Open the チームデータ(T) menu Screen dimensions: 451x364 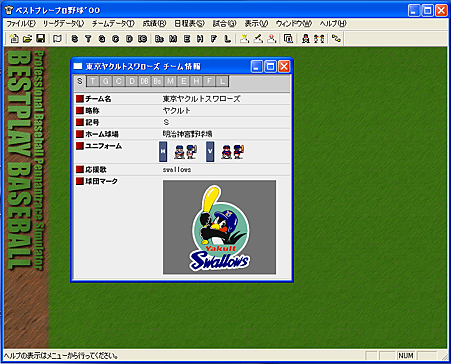tap(113, 24)
